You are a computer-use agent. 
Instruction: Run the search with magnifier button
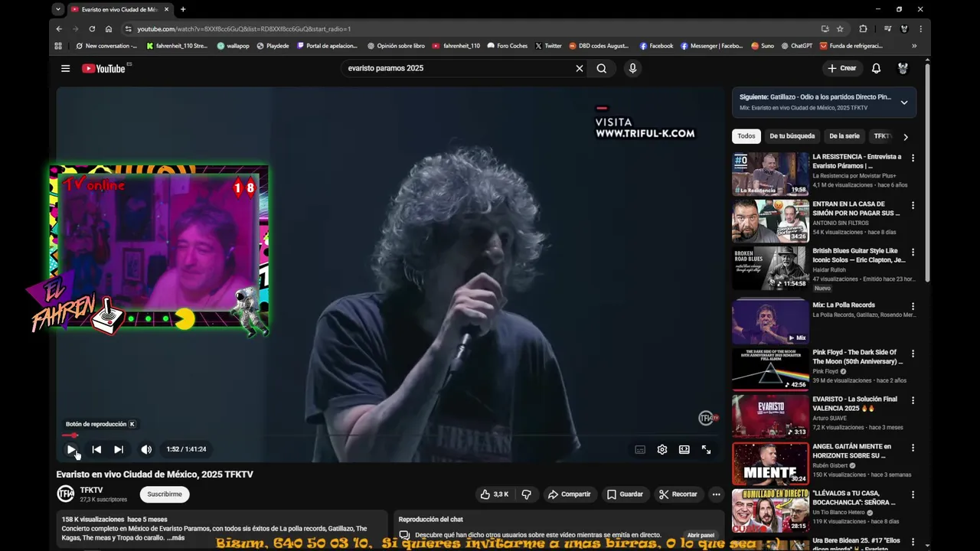[x=602, y=68]
